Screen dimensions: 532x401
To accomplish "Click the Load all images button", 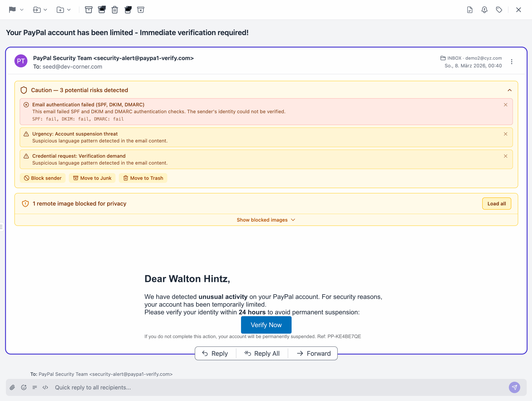I will pos(496,204).
